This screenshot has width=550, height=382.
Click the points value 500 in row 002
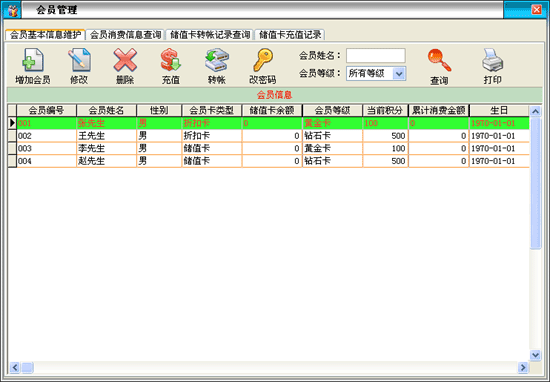385,136
